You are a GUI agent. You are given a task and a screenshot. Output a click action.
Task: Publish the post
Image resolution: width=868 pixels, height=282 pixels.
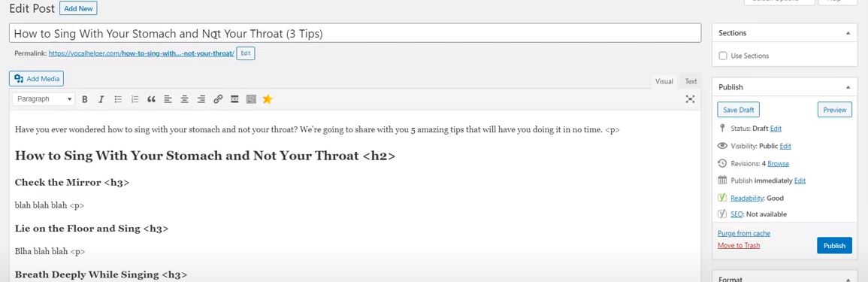click(x=834, y=245)
